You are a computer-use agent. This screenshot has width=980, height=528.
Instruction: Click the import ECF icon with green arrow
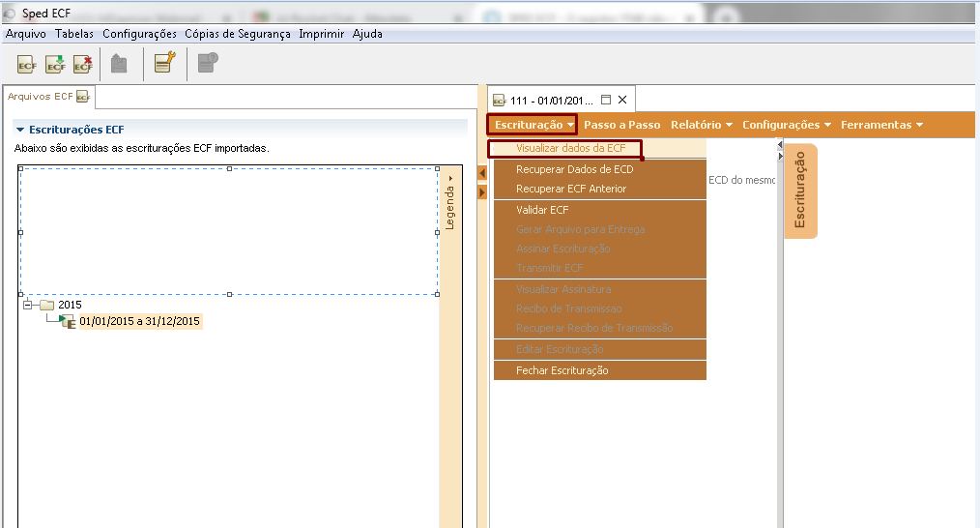point(56,64)
